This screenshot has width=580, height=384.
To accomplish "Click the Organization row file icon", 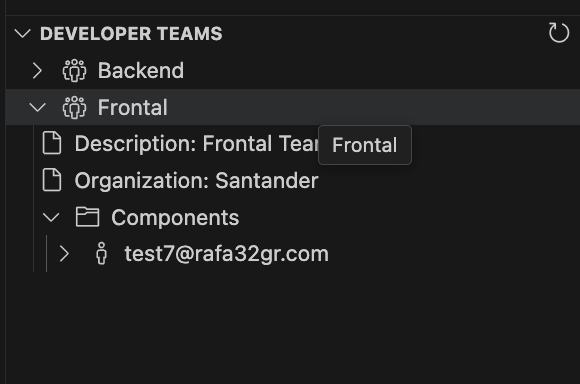I will point(52,180).
